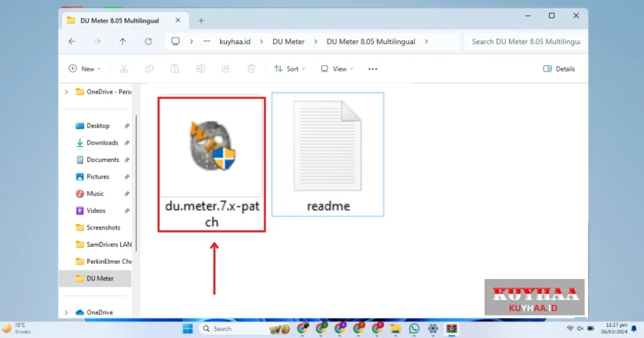
Task: Click the This PC monitor icon in address bar
Action: tap(175, 41)
